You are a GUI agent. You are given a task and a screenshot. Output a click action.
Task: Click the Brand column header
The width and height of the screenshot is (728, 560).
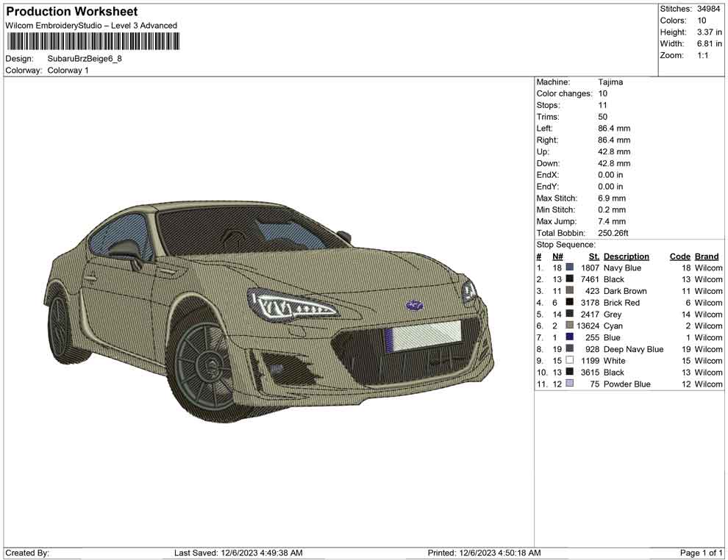tap(706, 256)
